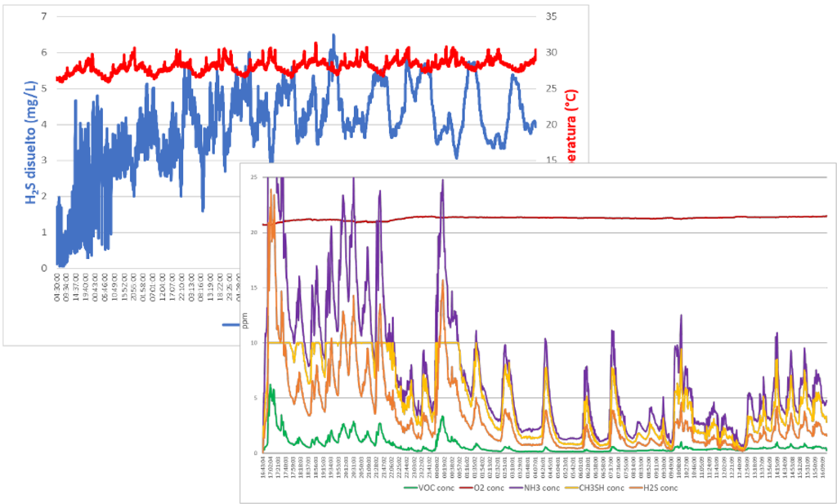The width and height of the screenshot is (837, 504).
Task: Click the 30 tick on the temperature axis
Action: [x=552, y=53]
